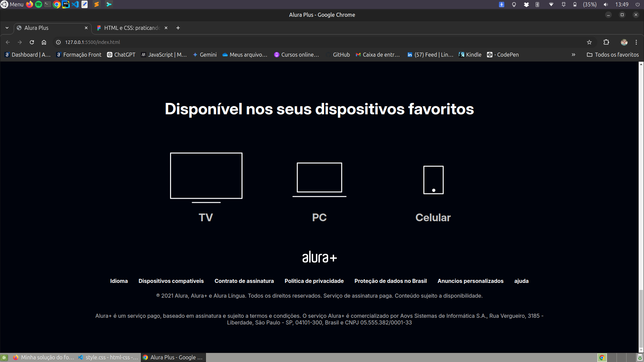Open the JavaScript | M... bookmark

(164, 55)
